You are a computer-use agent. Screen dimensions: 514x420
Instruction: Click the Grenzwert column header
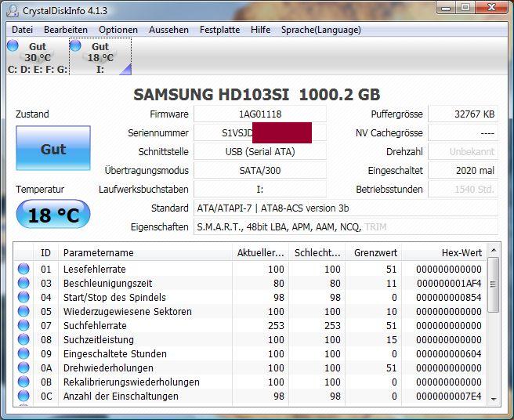pyautogui.click(x=374, y=252)
